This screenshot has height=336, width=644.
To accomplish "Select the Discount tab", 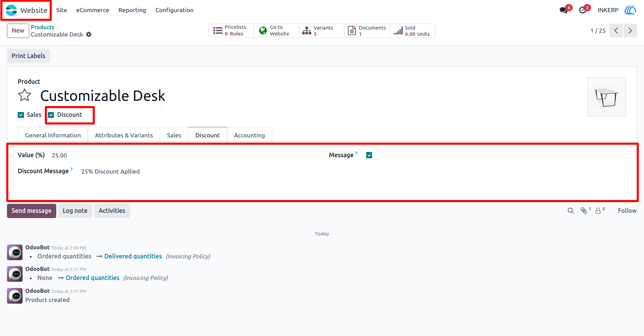I will pyautogui.click(x=207, y=135).
